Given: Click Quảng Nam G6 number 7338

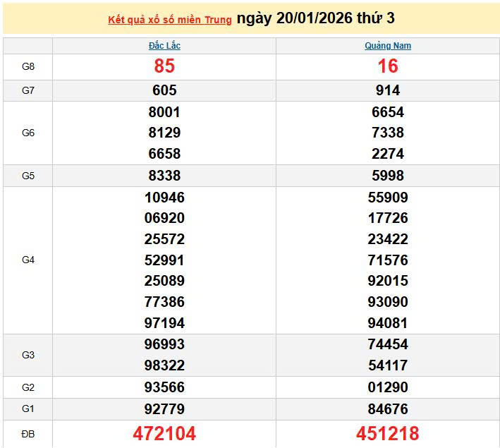Looking at the screenshot, I should click(x=388, y=133).
